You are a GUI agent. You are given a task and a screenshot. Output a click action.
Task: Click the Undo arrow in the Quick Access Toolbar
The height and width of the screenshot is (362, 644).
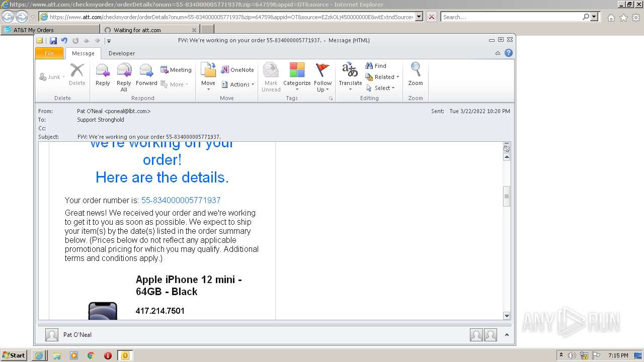(64, 41)
